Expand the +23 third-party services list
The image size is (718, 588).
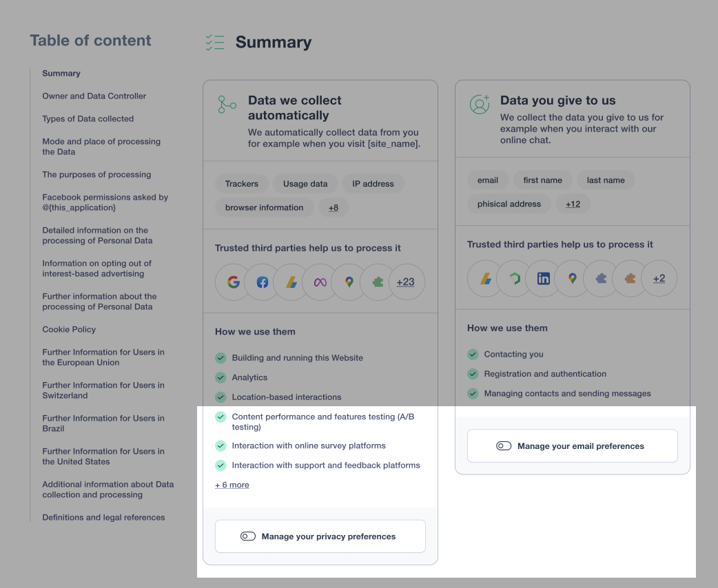407,282
